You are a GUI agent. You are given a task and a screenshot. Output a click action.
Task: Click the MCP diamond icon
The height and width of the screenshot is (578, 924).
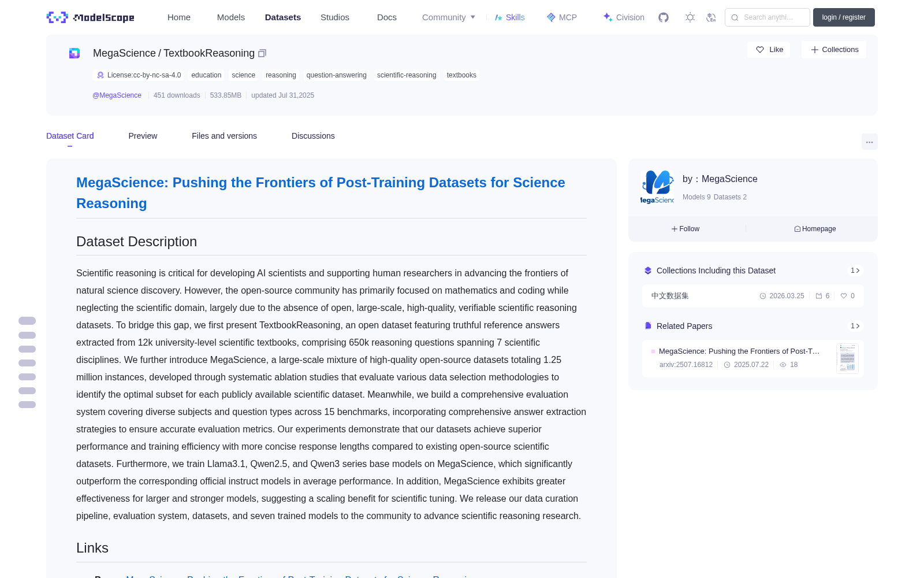(x=551, y=17)
